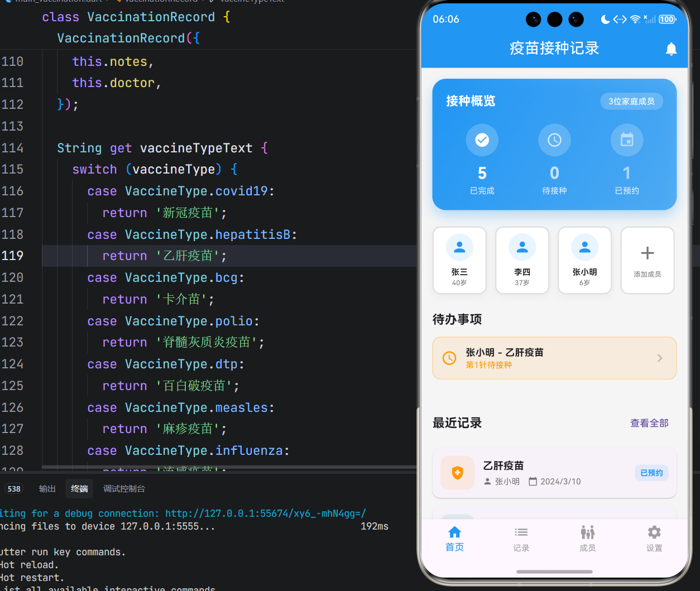Tap the 待接种 count 0

(554, 173)
